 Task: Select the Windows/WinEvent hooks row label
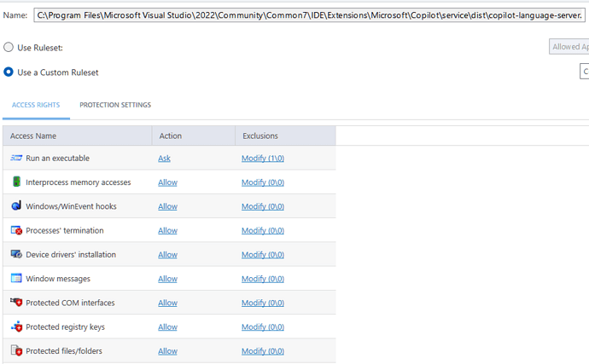[x=71, y=206]
